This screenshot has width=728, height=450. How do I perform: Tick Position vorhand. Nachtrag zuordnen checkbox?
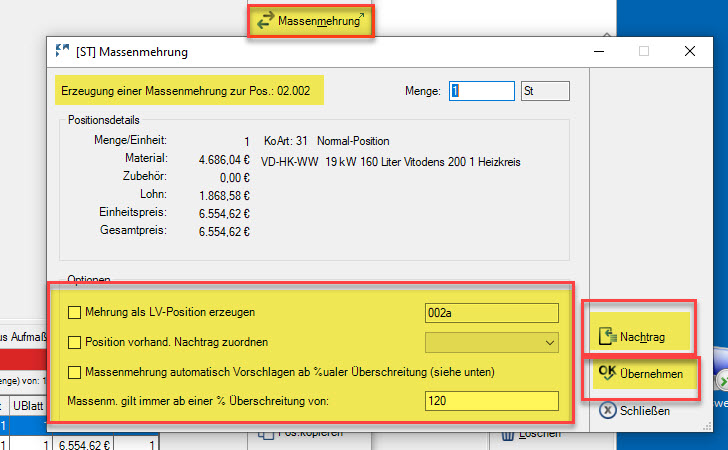(x=75, y=343)
